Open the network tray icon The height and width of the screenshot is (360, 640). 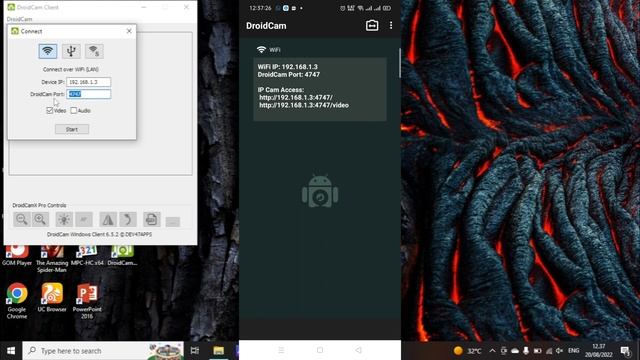coord(549,351)
